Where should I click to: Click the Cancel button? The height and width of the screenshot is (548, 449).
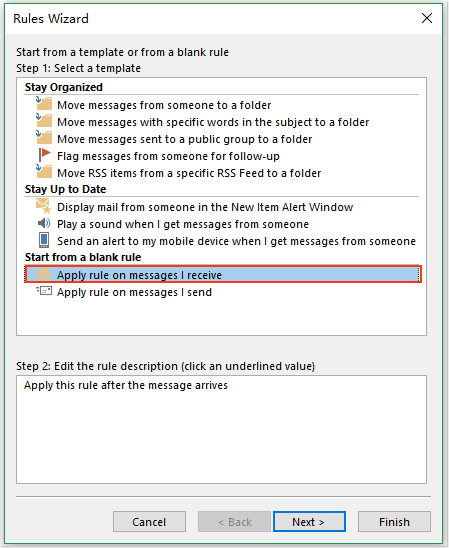pyautogui.click(x=149, y=522)
